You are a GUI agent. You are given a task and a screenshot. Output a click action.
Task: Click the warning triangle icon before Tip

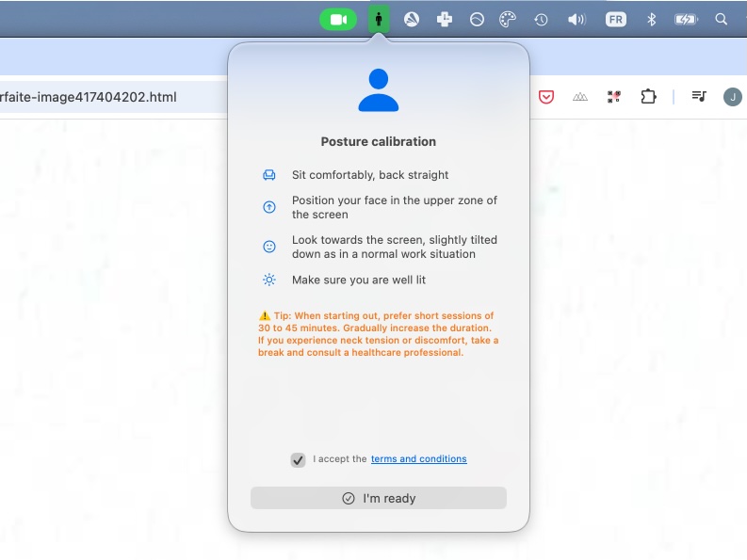tap(265, 315)
